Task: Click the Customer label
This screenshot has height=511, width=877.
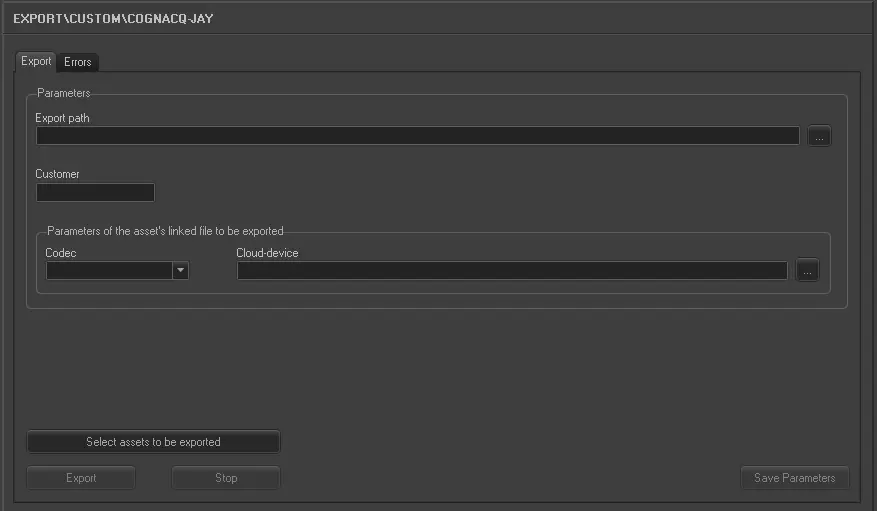Action: [57, 174]
